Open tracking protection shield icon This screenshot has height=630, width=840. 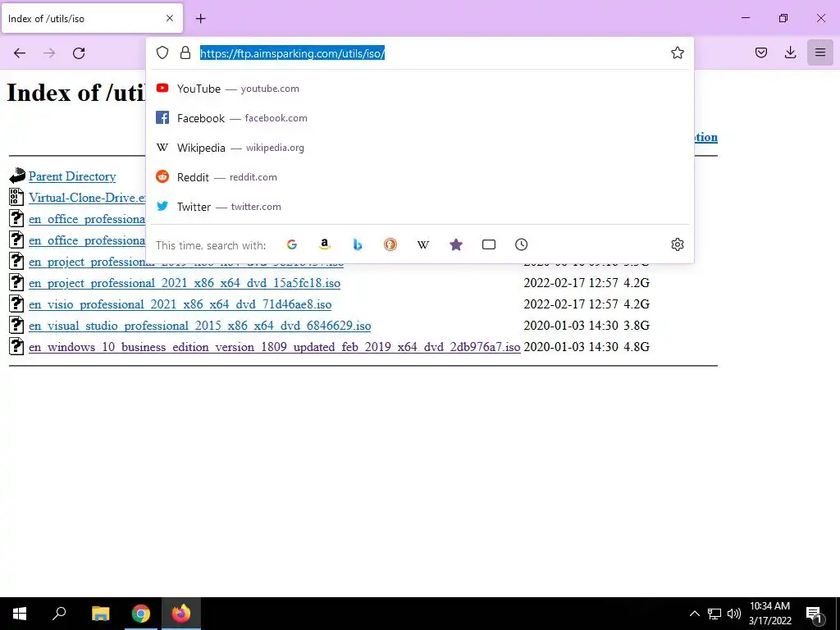(162, 52)
